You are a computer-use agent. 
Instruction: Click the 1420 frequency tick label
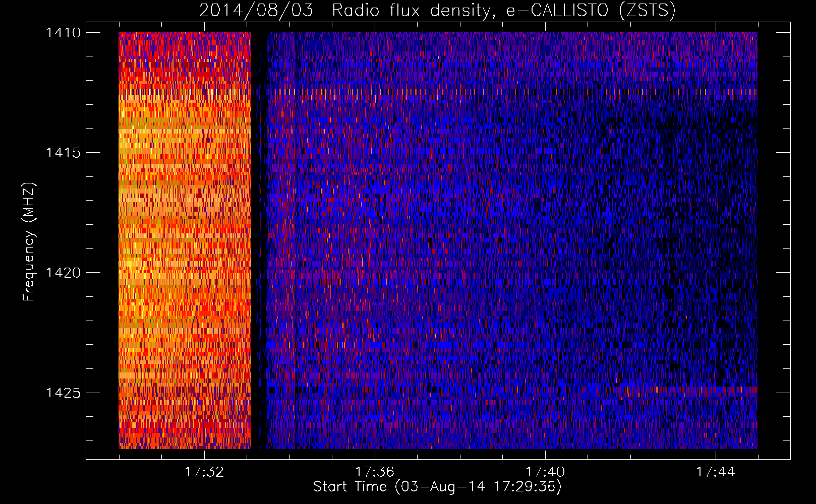(x=64, y=273)
